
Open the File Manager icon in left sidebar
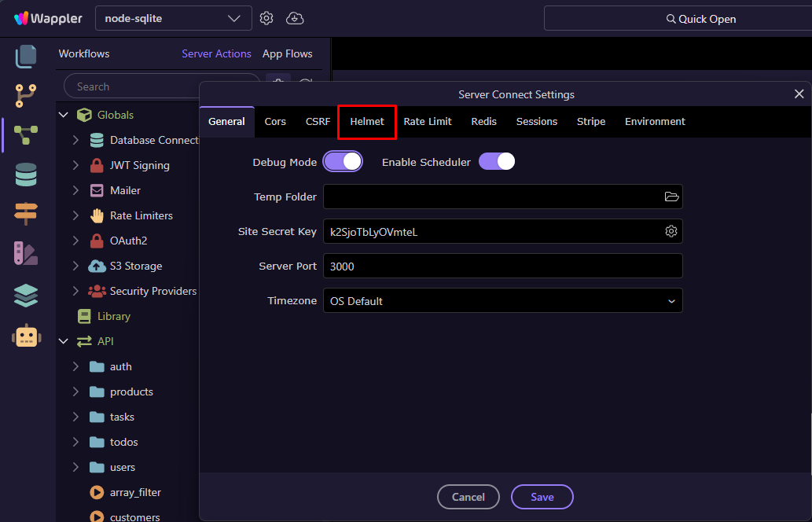pos(26,57)
